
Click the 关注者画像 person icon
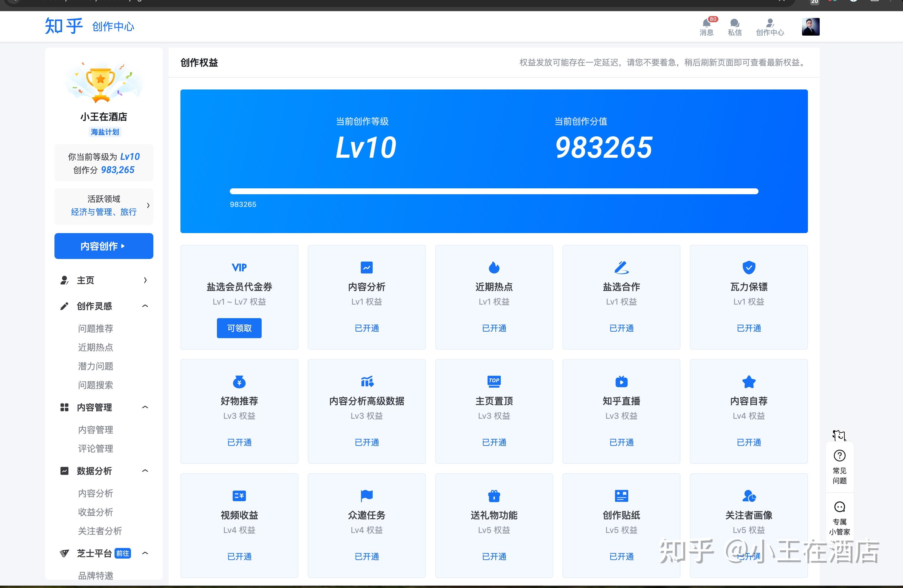point(749,496)
